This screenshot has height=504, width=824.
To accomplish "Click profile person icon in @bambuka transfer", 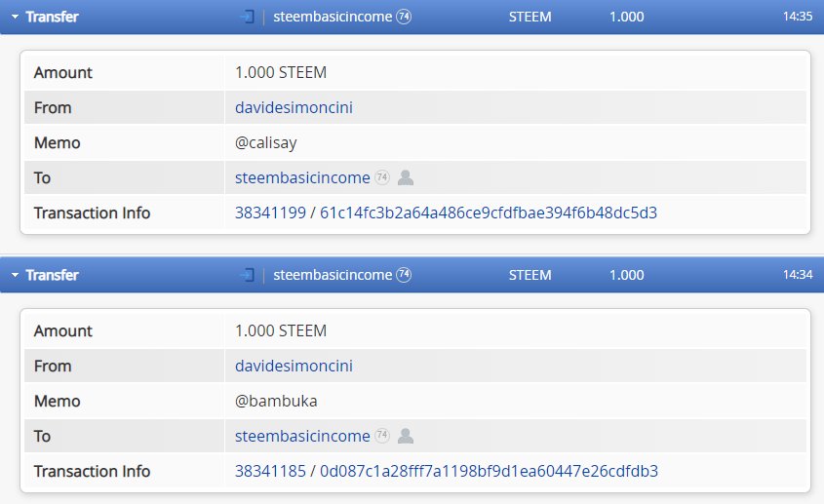I will (x=405, y=436).
